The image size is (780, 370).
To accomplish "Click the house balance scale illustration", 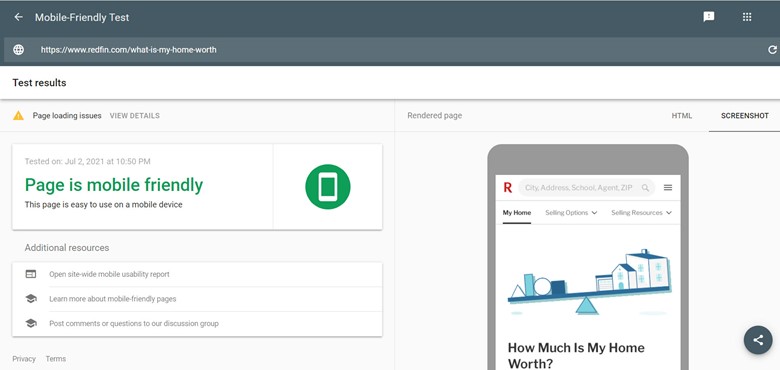I will click(589, 282).
